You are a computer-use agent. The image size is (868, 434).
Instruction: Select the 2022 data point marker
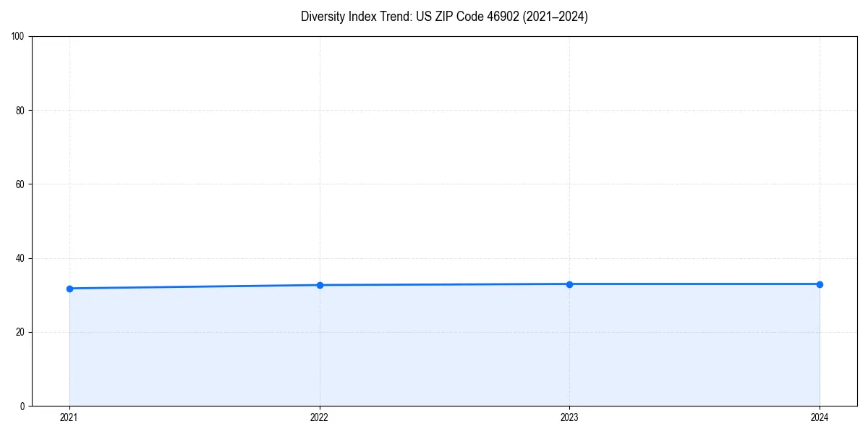point(320,285)
